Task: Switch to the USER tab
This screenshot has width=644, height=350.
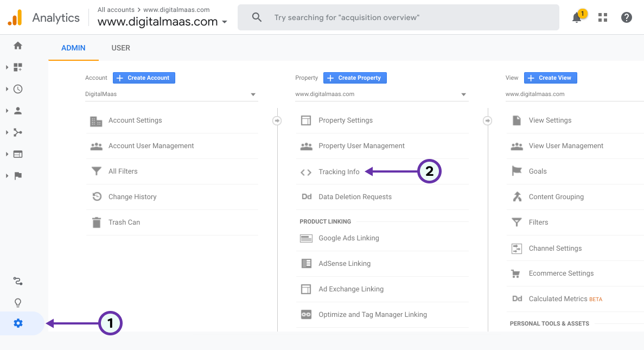Action: point(121,48)
